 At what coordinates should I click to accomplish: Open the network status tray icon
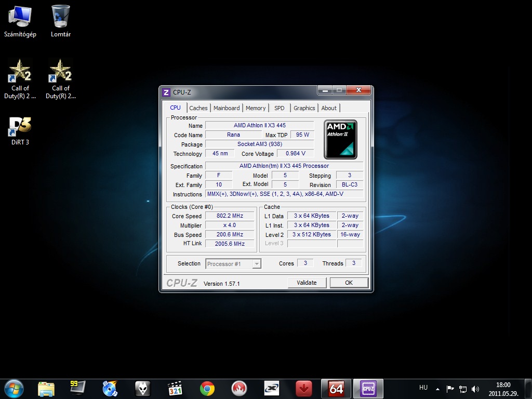pyautogui.click(x=463, y=389)
